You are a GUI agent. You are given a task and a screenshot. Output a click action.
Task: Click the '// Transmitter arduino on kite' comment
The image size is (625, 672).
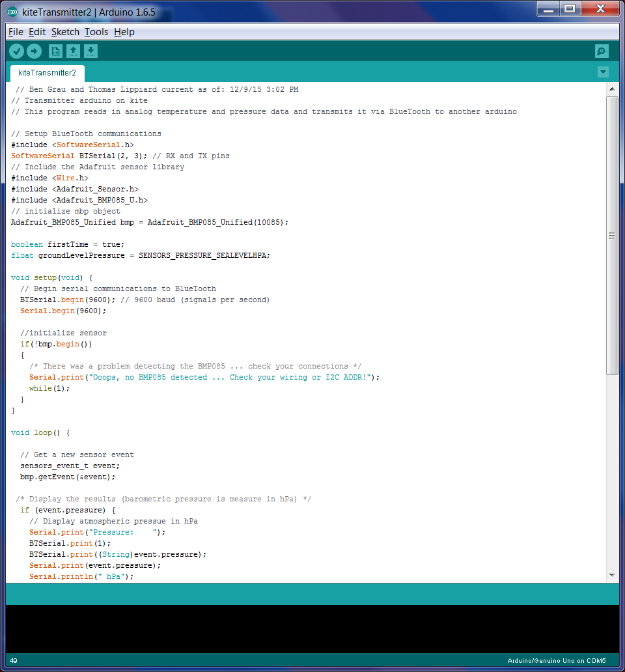(x=79, y=100)
